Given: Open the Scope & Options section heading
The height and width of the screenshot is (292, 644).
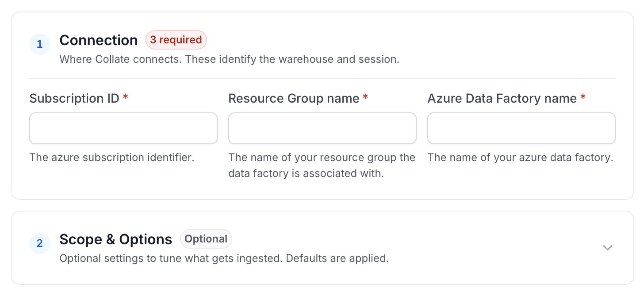Looking at the screenshot, I should [116, 239].
